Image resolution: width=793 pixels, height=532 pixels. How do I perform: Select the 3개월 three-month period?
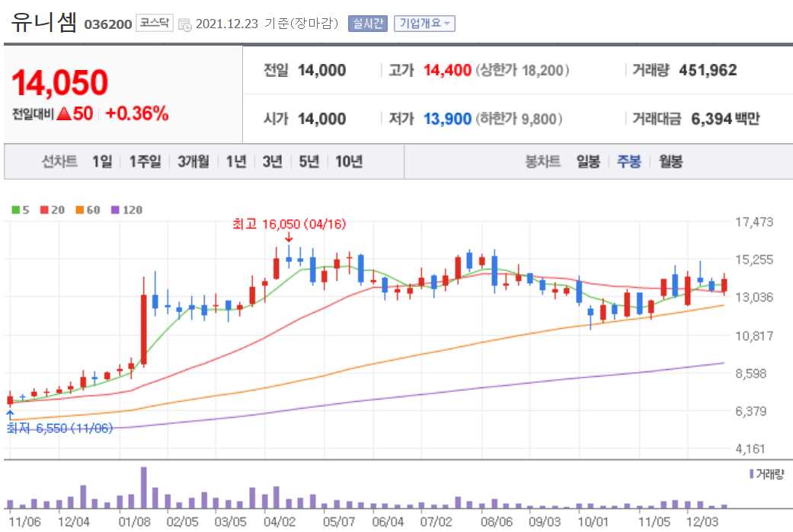[x=193, y=161]
